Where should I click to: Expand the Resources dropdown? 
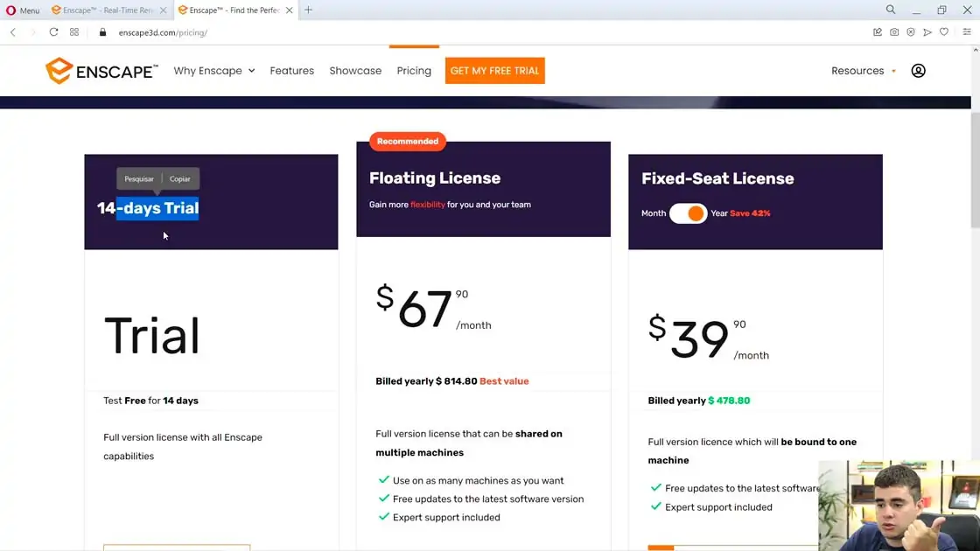(x=863, y=71)
